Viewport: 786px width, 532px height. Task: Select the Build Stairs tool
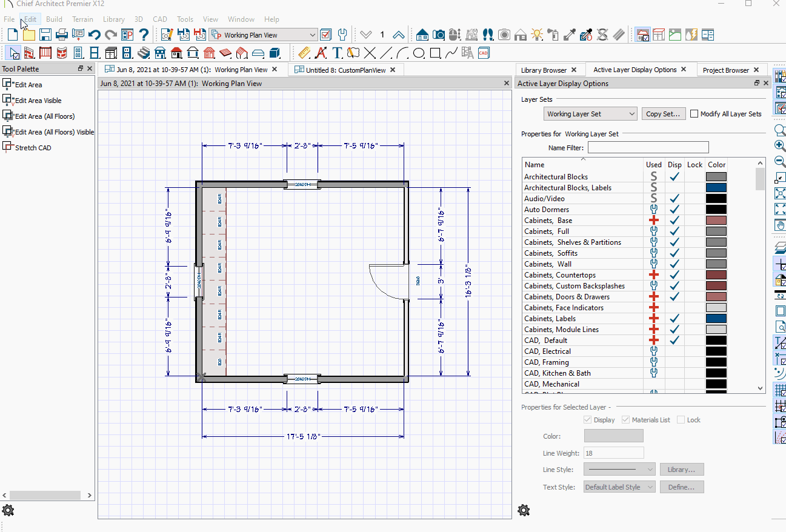point(144,53)
